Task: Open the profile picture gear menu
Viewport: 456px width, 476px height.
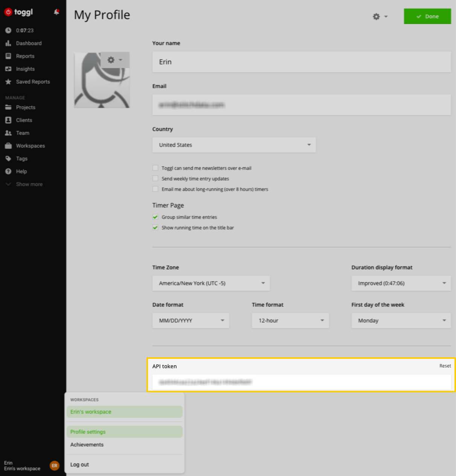Action: [x=115, y=60]
